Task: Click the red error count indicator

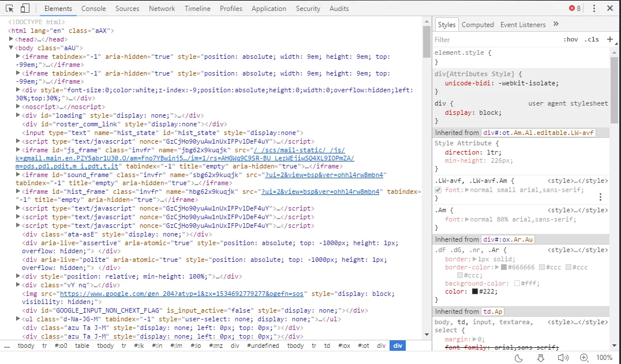Action: pyautogui.click(x=575, y=8)
